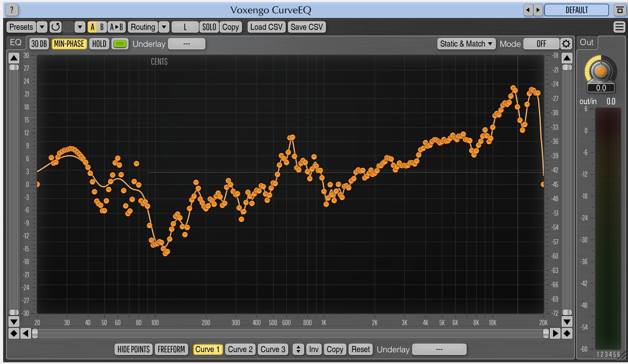
Task: Select state B
Action: click(x=102, y=27)
